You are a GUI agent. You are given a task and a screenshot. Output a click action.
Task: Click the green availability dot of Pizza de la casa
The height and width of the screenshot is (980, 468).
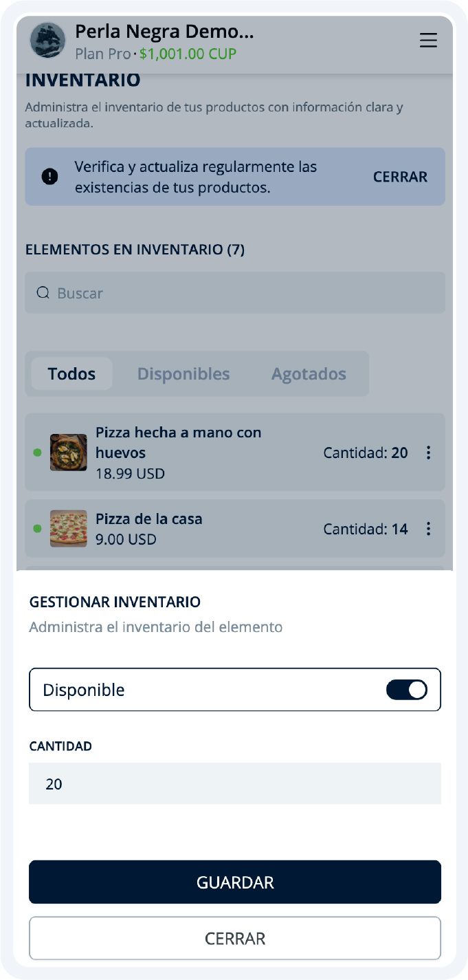[35, 528]
